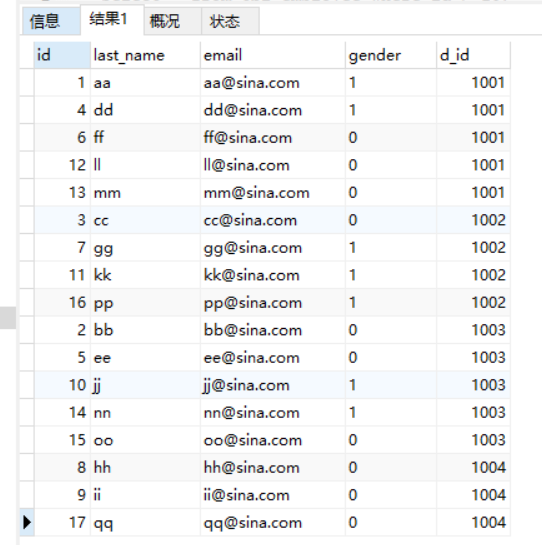
Task: Select the cell ff@sina.com
Action: [x=273, y=138]
